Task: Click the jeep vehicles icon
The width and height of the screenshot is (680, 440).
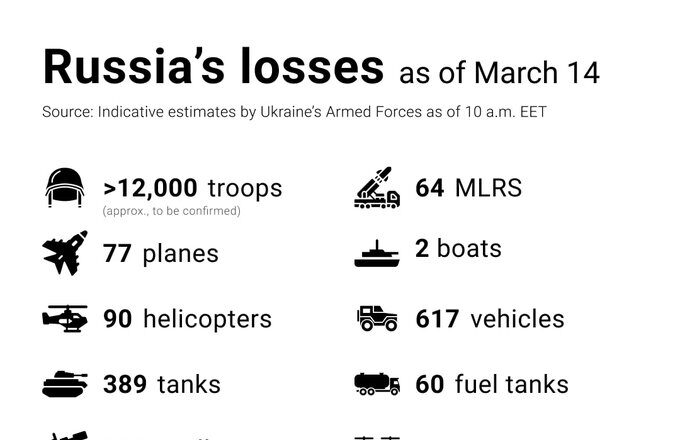Action: (x=377, y=319)
